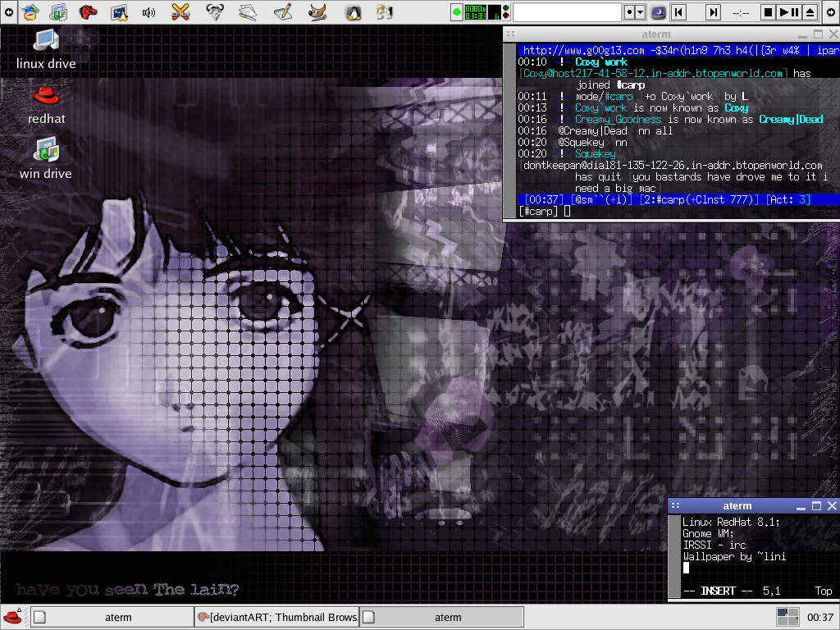Image resolution: width=840 pixels, height=630 pixels.
Task: Click "[2:#carp(+Clnst 777)]" in the status bar
Action: pos(699,199)
